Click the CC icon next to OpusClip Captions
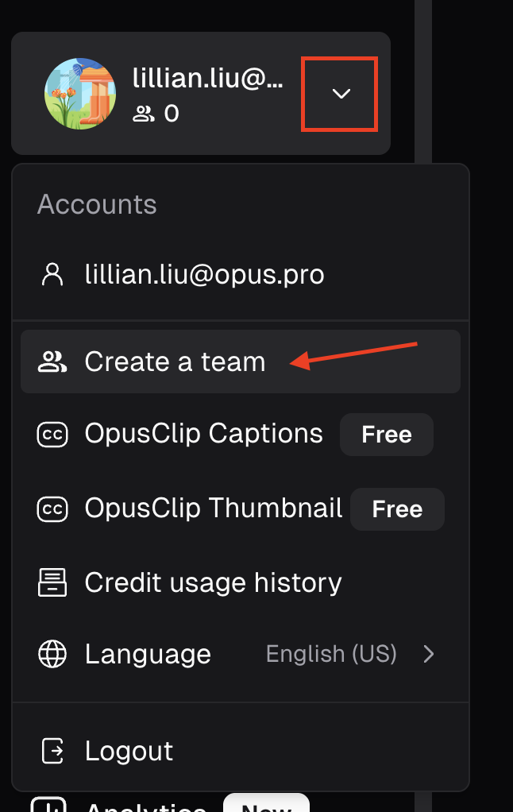The image size is (513, 812). coord(52,435)
